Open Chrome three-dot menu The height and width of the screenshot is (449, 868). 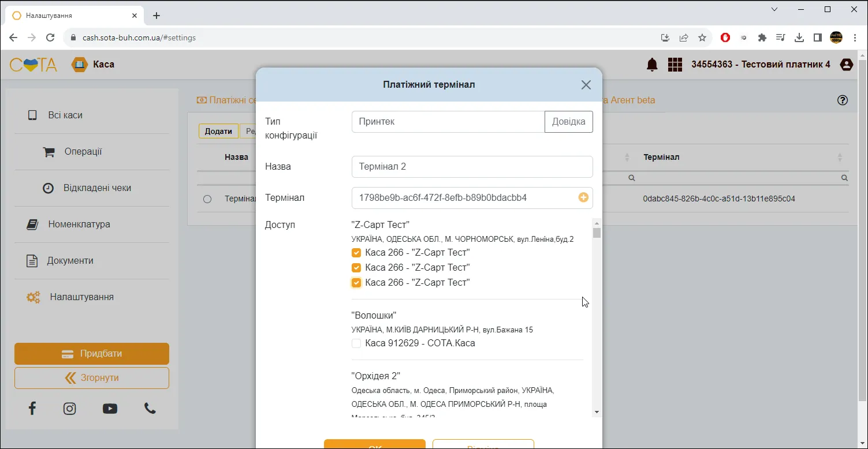click(855, 38)
